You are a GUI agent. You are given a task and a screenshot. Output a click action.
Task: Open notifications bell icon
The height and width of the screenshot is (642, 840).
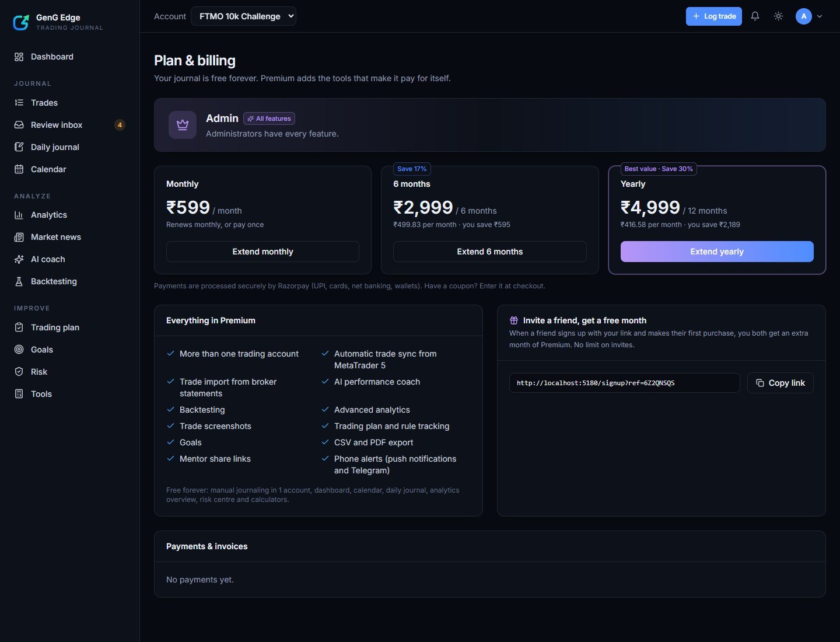point(755,16)
